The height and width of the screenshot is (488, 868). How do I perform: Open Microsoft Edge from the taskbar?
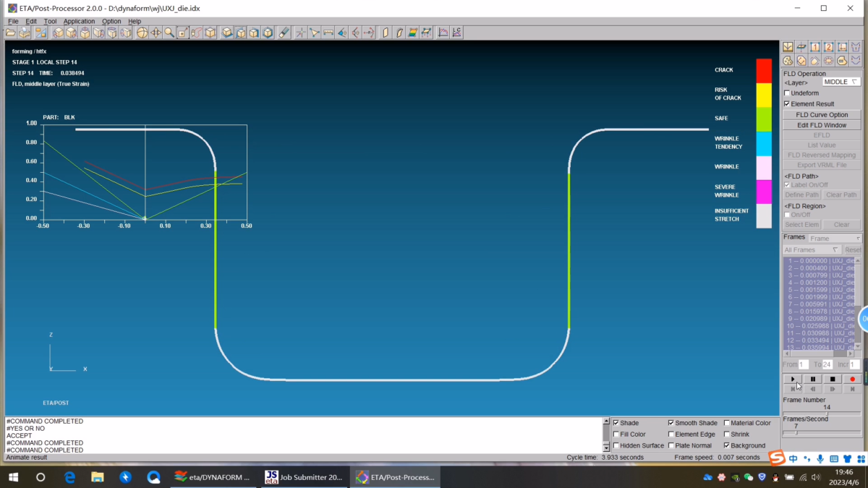pos(69,477)
